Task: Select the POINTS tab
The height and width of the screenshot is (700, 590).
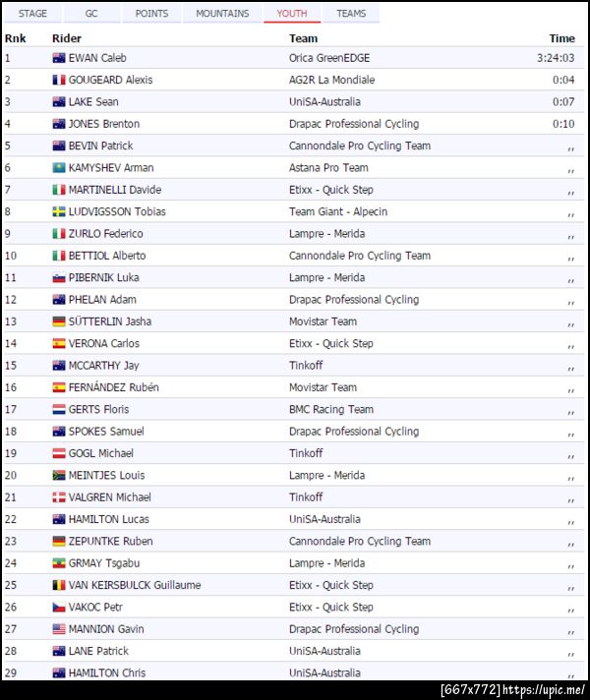Action: click(151, 14)
